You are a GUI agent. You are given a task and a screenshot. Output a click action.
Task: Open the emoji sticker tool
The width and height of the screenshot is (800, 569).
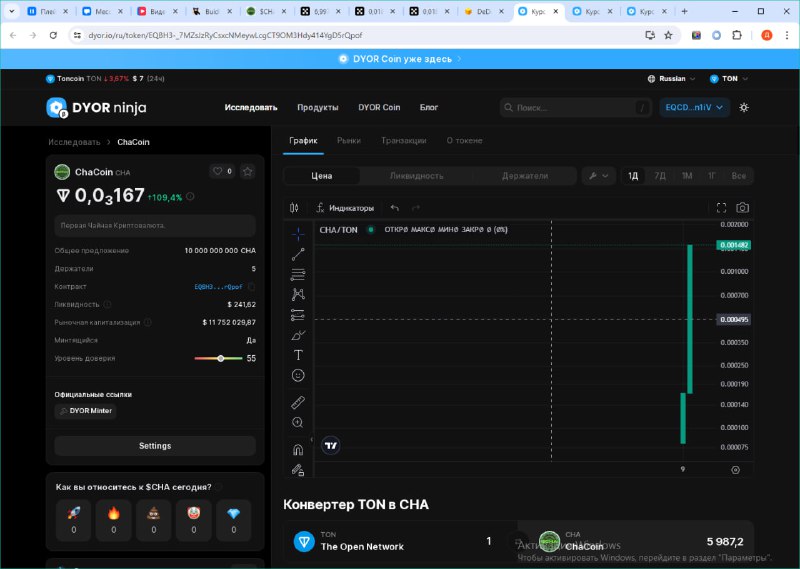298,376
